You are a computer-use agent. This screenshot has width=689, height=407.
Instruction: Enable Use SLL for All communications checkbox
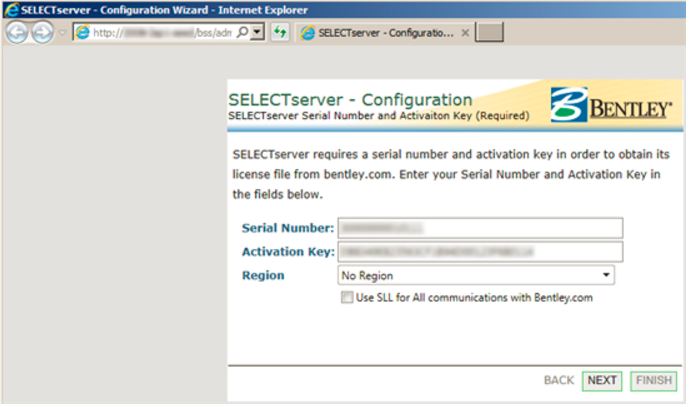pos(347,298)
